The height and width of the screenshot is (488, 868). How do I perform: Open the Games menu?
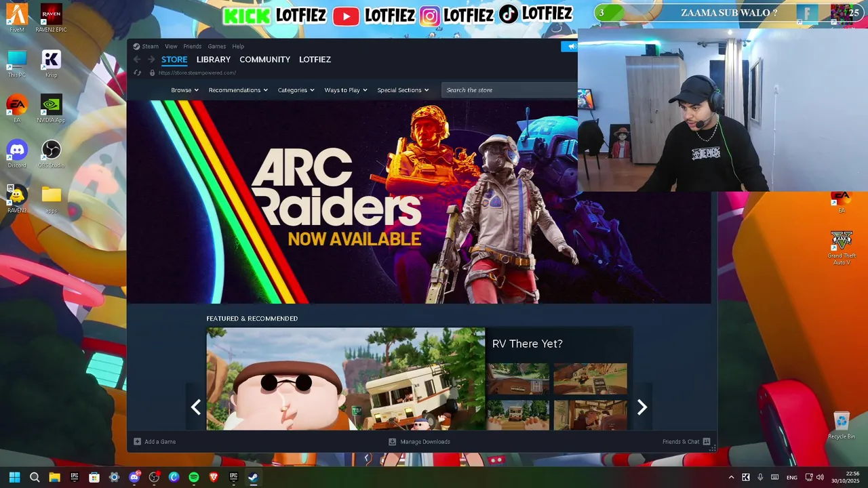(x=217, y=47)
